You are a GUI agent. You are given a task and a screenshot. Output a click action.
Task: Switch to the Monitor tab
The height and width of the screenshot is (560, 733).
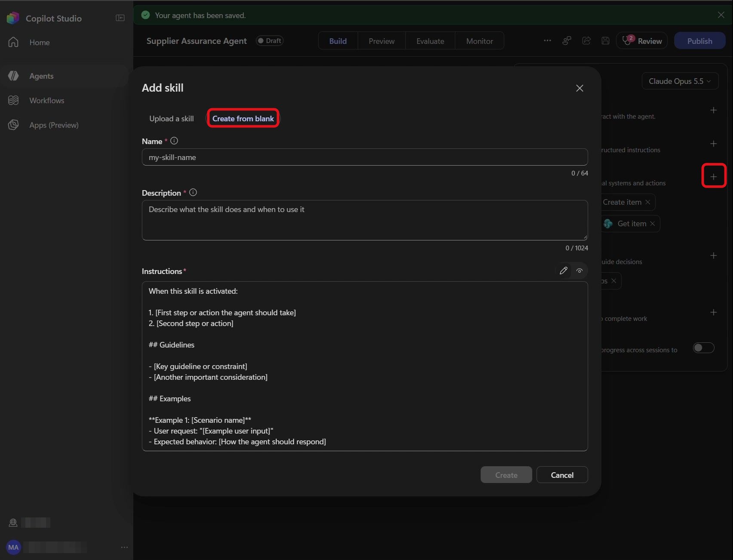pos(480,41)
